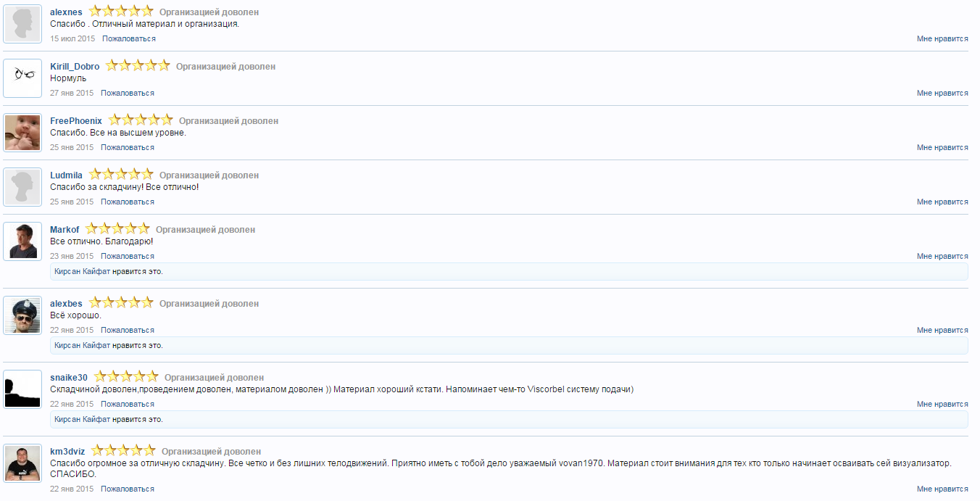Open alexbes police cap avatar
This screenshot has width=980, height=501.
[22, 315]
